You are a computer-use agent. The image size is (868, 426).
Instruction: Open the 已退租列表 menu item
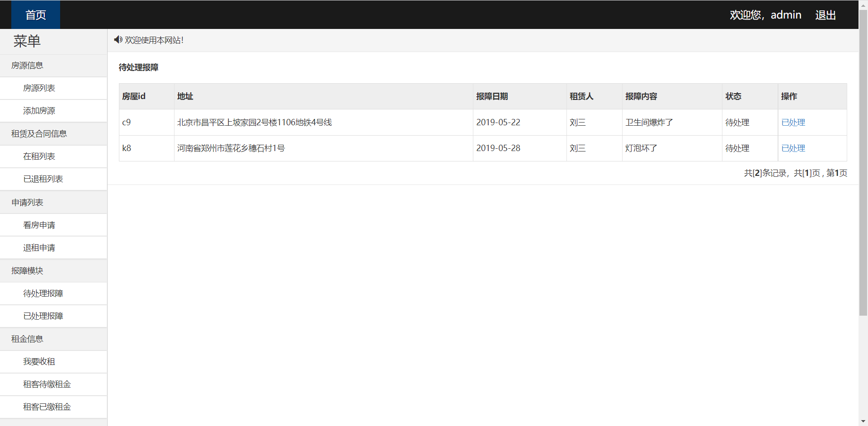tap(43, 179)
